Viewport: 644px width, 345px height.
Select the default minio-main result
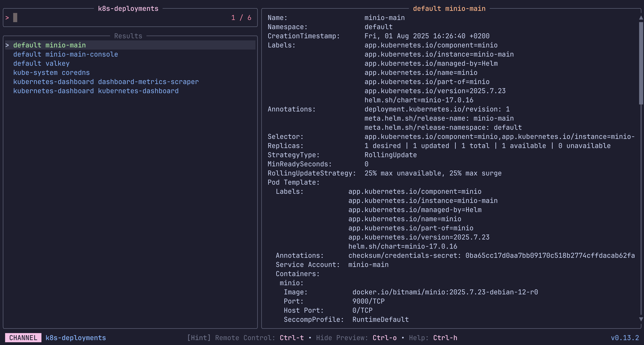click(x=130, y=45)
